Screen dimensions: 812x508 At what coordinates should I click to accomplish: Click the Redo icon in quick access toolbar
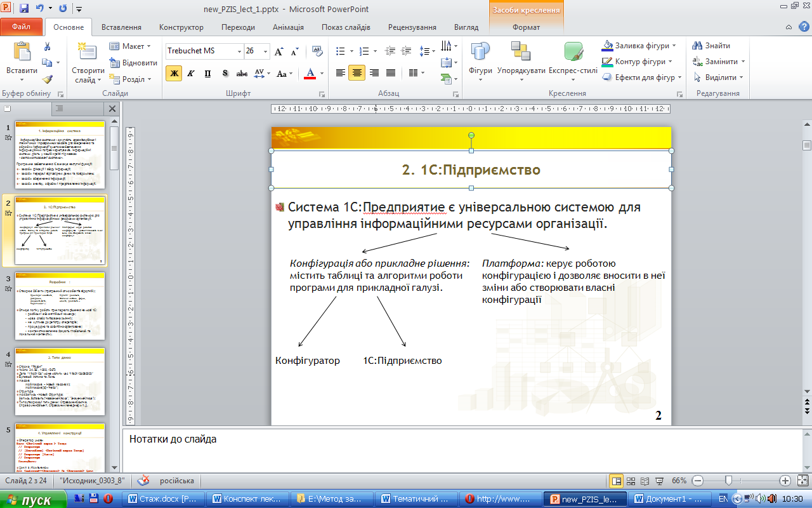click(x=63, y=9)
